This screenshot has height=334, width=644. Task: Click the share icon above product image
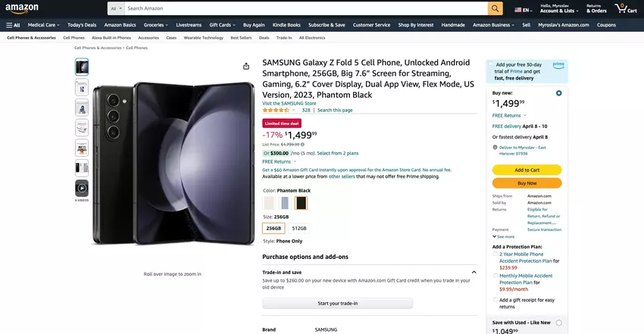click(246, 66)
